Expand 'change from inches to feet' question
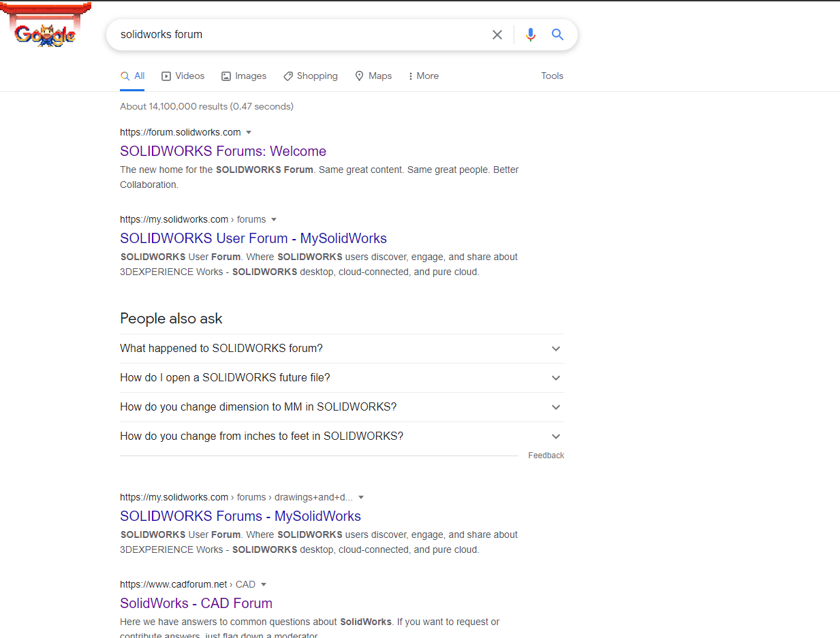840x638 pixels. 341,436
